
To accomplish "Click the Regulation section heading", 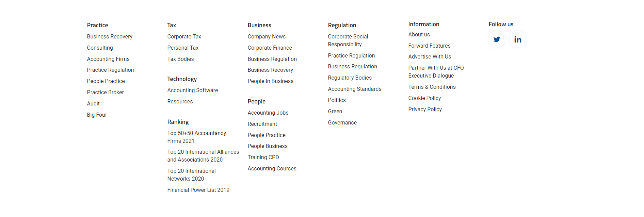I will [x=342, y=25].
